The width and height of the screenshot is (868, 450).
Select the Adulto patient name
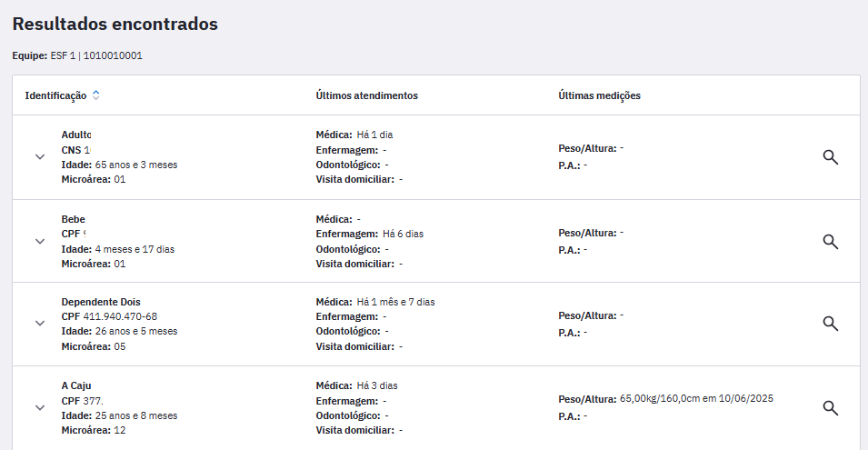point(76,135)
